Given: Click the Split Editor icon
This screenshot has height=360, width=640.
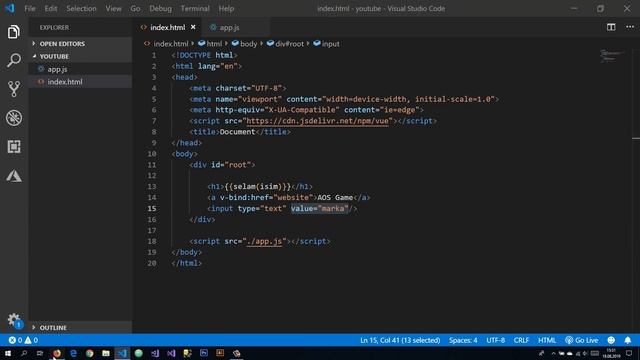Looking at the screenshot, I should 611,27.
